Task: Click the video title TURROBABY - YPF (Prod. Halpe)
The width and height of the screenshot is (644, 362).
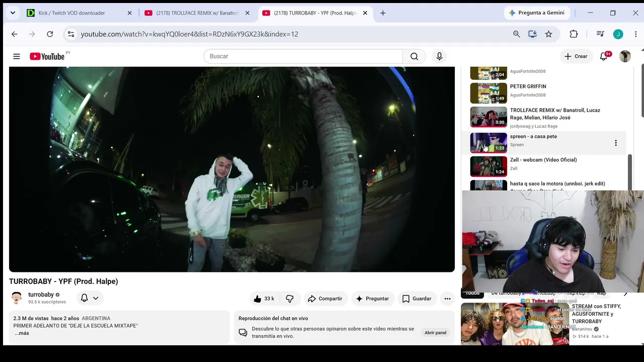Action: (x=63, y=282)
